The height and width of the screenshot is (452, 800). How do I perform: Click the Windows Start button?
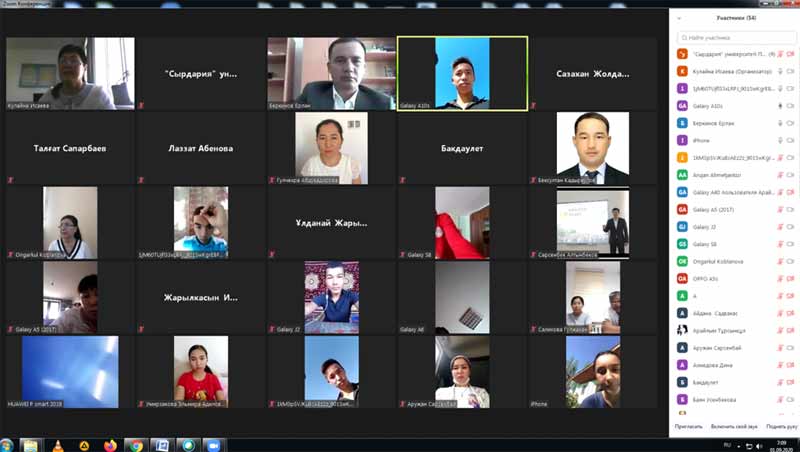pos(8,445)
